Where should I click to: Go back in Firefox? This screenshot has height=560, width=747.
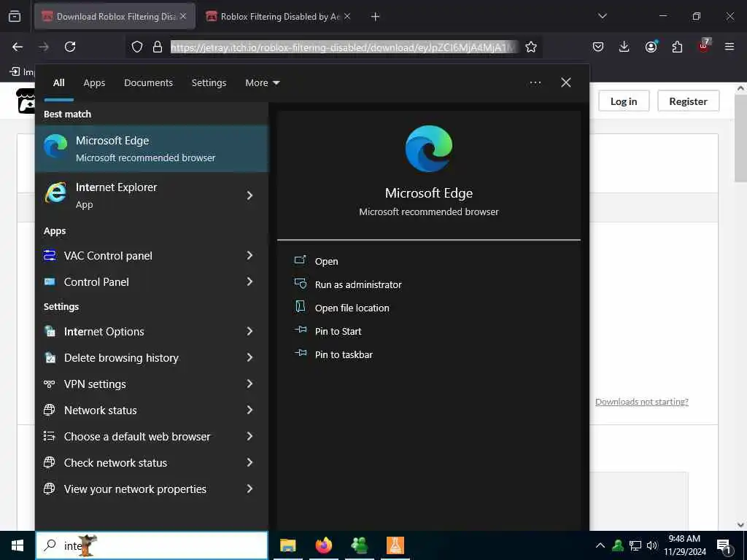click(x=18, y=47)
